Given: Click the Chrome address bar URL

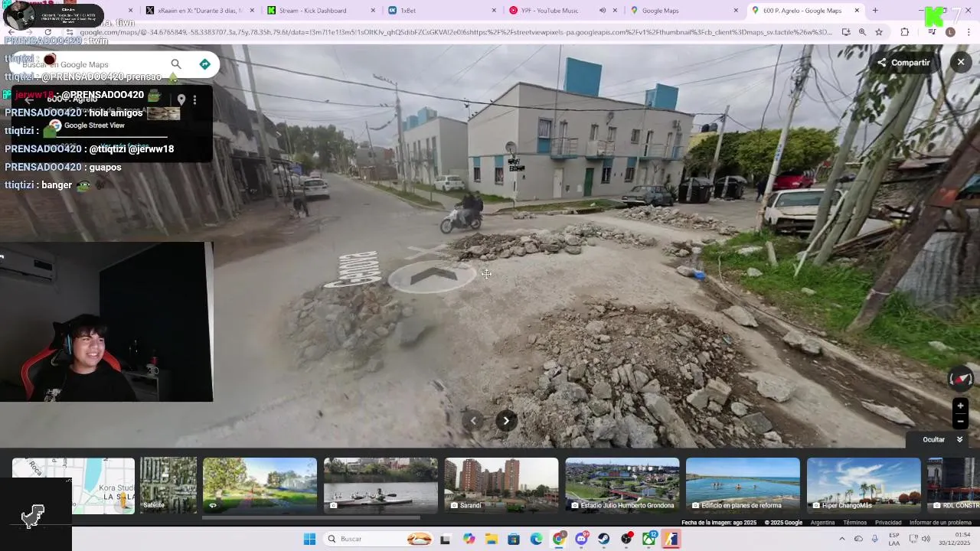Looking at the screenshot, I should (x=456, y=32).
